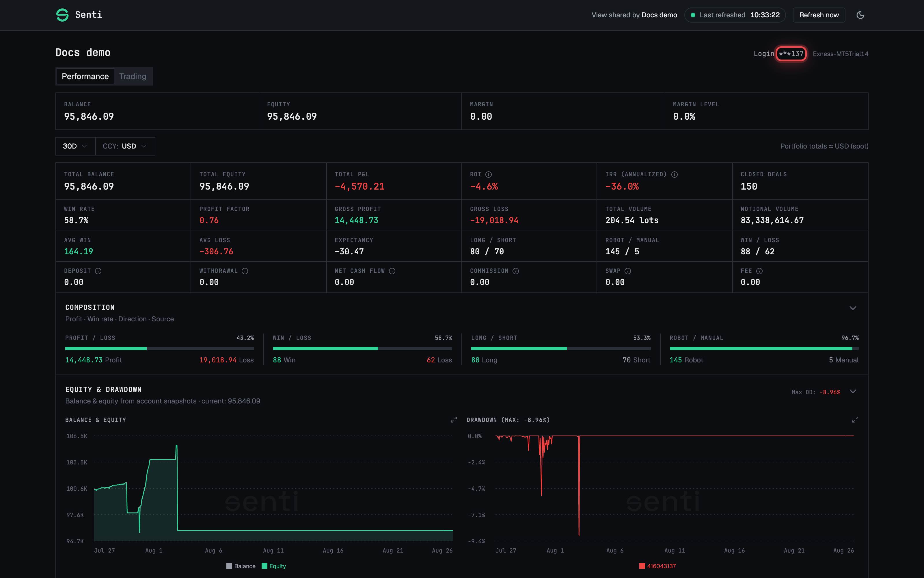Screen dimensions: 924x578
Task: Collapse the Equity & Drawdown section chevron
Action: tap(853, 391)
